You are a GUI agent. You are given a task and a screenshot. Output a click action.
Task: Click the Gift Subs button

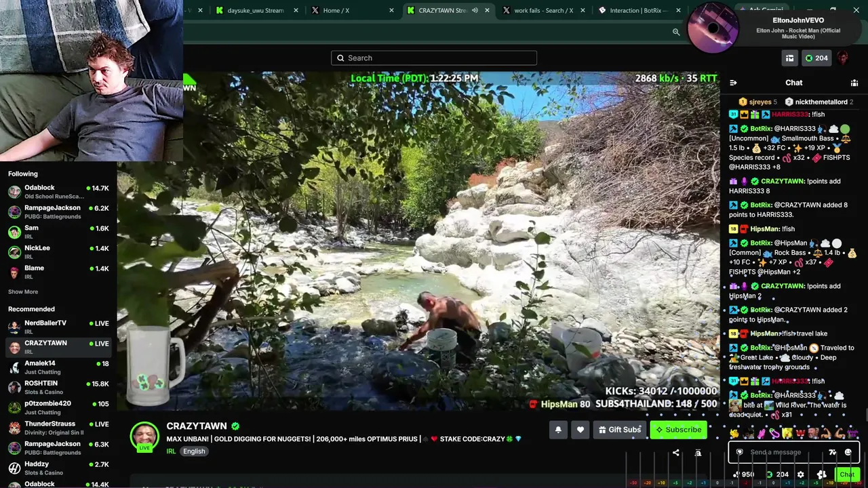click(619, 430)
